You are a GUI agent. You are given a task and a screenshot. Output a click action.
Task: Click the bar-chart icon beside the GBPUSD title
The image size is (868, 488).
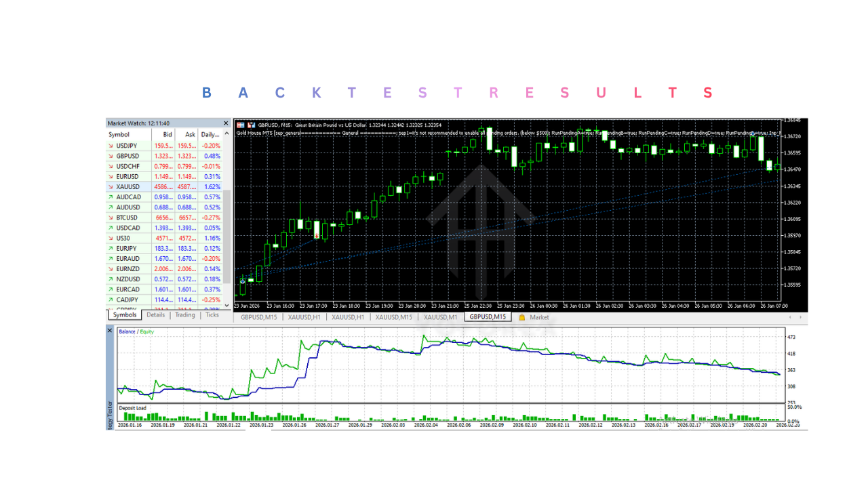pos(251,124)
